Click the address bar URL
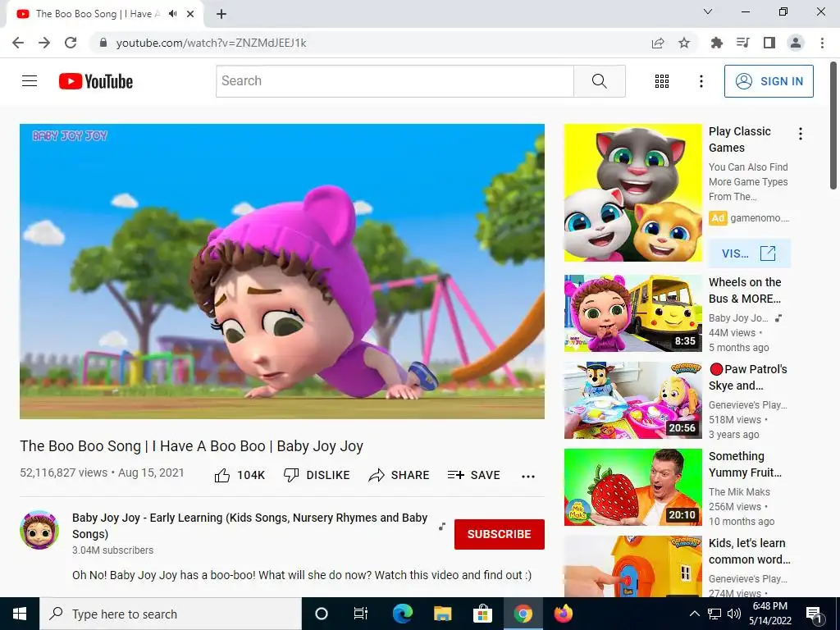Viewport: 840px width, 630px height. click(211, 43)
